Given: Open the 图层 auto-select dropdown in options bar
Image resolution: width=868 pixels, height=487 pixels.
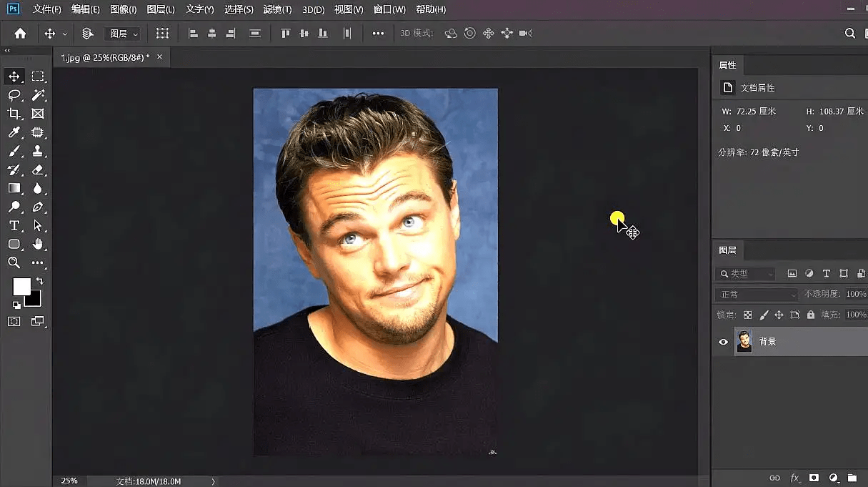Looking at the screenshot, I should click(x=123, y=34).
